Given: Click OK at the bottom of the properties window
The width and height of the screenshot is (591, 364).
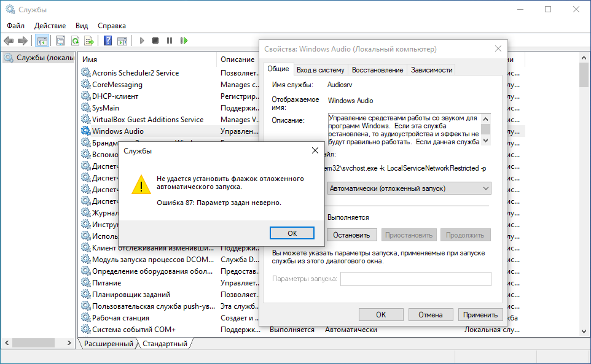Looking at the screenshot, I should pos(381,315).
